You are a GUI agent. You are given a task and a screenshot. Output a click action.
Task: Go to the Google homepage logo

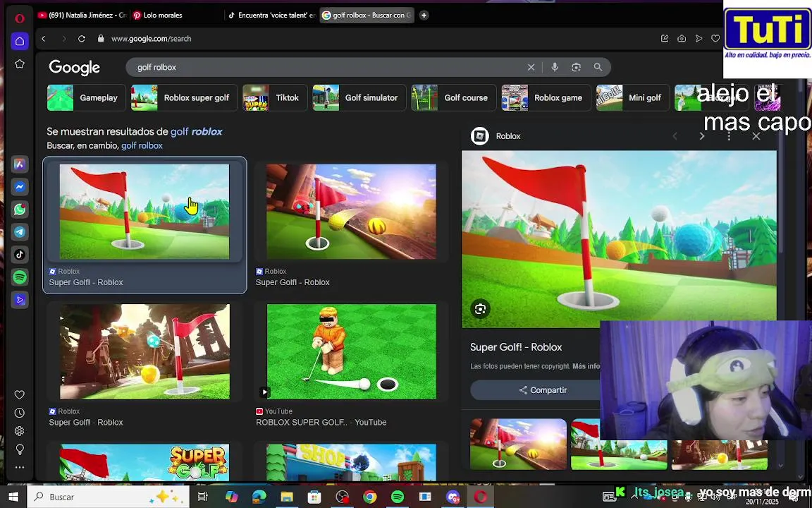(74, 68)
